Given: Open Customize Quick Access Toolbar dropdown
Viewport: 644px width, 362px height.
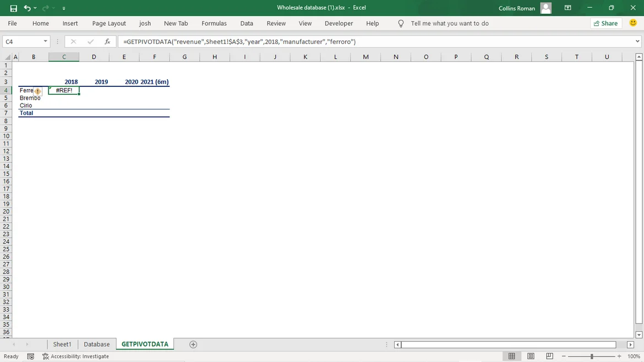Looking at the screenshot, I should 64,9.
